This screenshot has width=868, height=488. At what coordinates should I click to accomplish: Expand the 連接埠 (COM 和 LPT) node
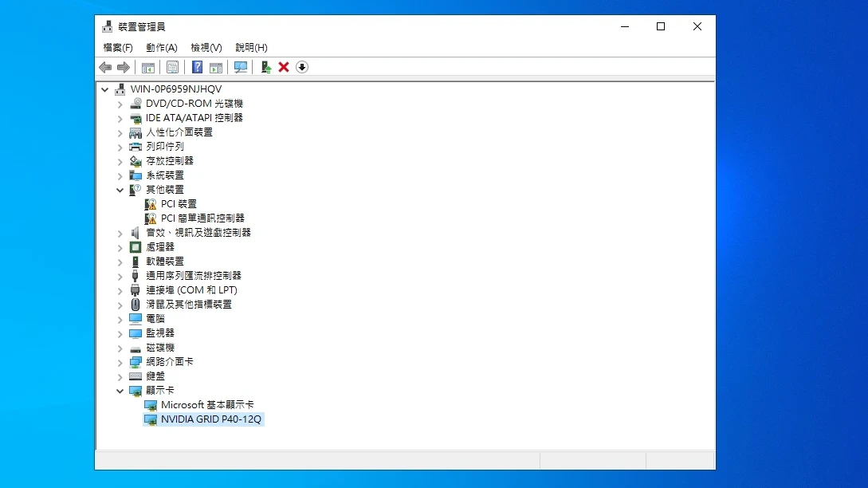pos(120,291)
